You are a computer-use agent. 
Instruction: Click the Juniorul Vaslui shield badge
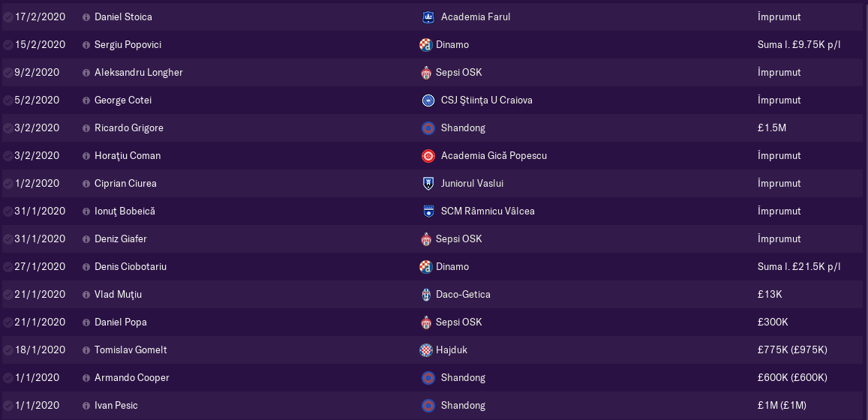coord(428,183)
